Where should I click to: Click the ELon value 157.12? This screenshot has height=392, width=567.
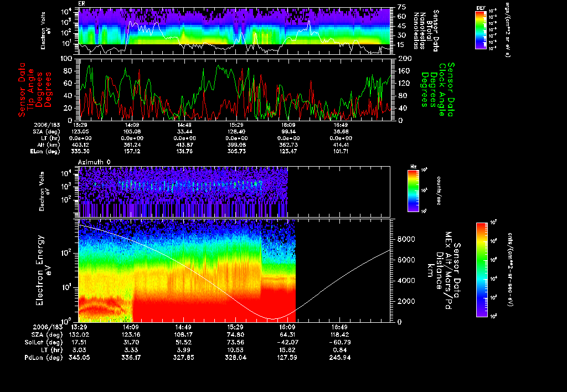132,151
